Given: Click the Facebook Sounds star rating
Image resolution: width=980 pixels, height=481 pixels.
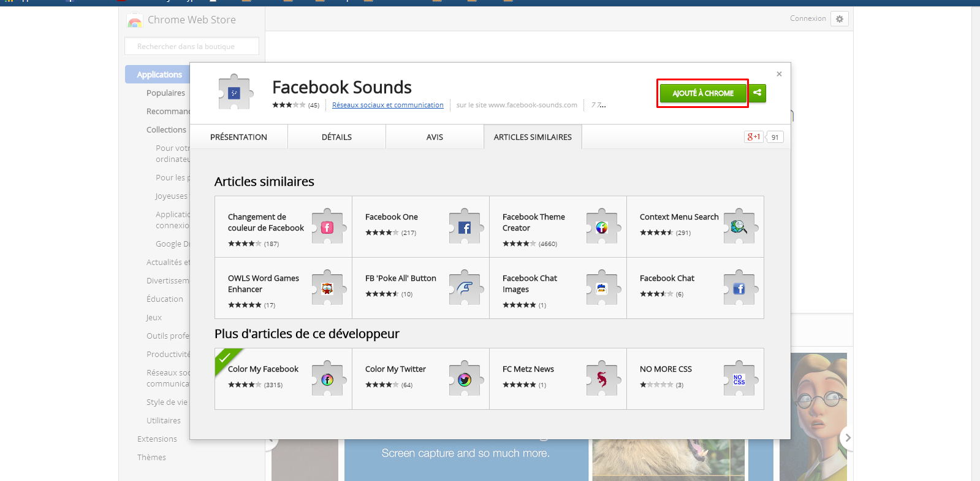Looking at the screenshot, I should 289,105.
